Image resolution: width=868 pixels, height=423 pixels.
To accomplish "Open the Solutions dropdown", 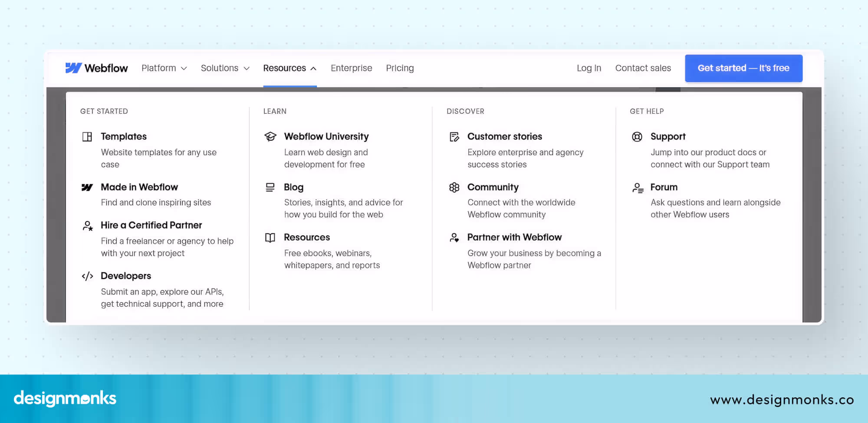I will [225, 68].
